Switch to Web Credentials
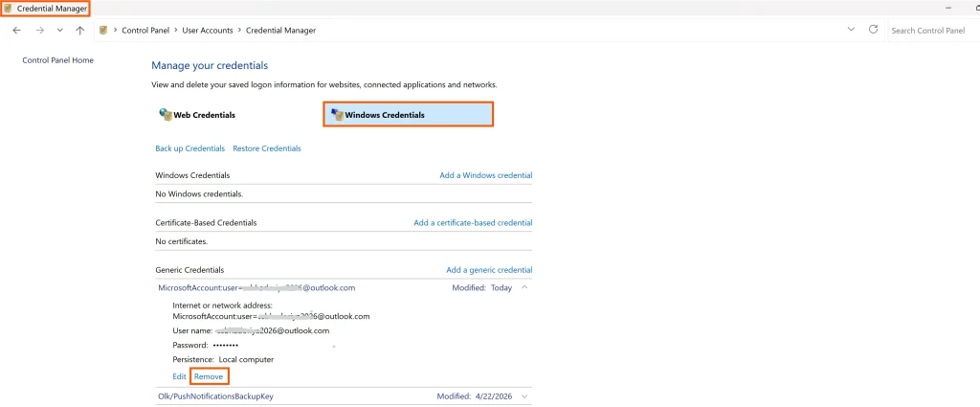The image size is (980, 407). (205, 115)
